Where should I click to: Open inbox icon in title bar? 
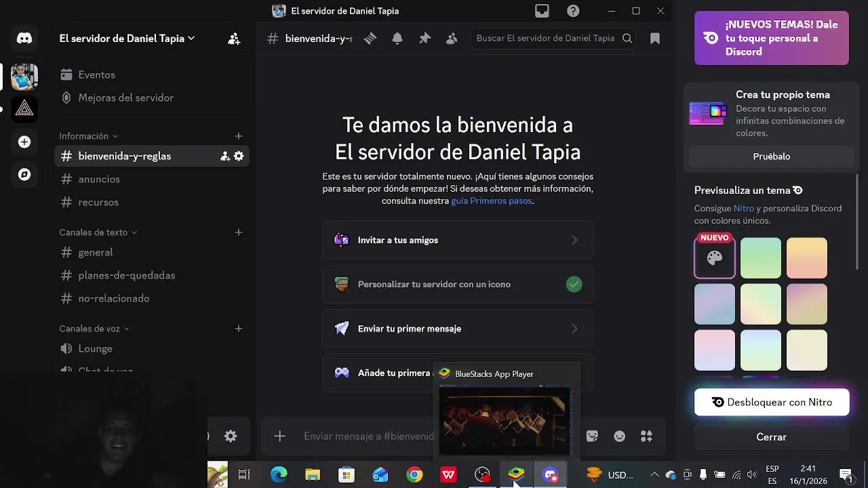542,11
